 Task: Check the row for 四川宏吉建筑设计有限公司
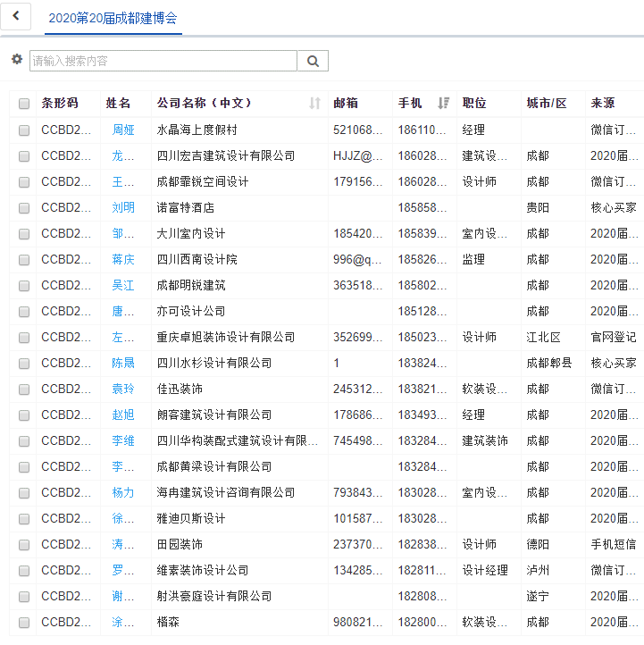(24, 156)
